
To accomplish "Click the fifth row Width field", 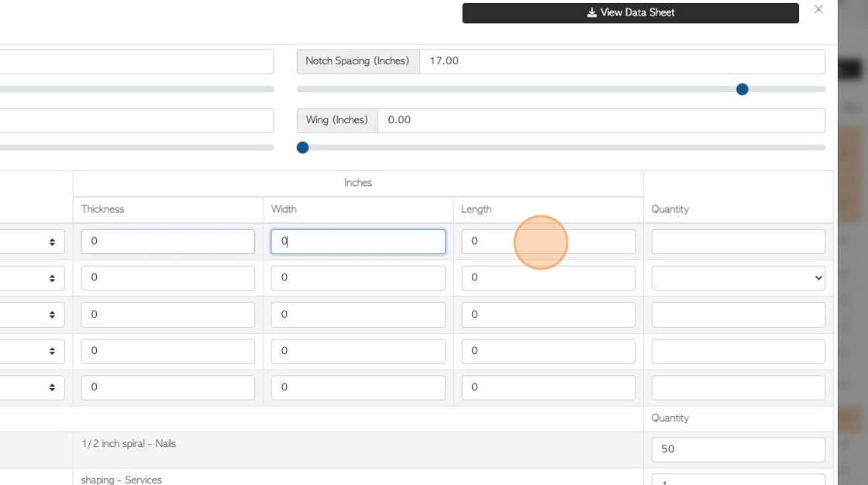I will coord(358,388).
